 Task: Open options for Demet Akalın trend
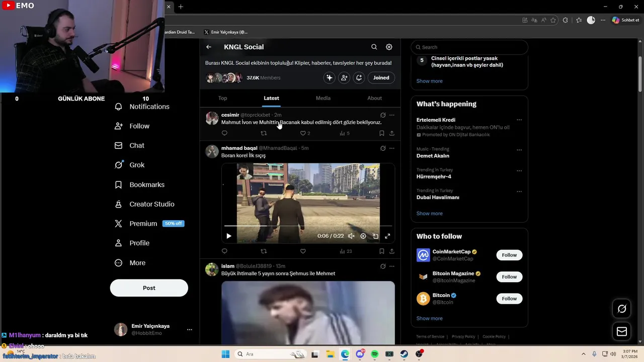click(519, 149)
